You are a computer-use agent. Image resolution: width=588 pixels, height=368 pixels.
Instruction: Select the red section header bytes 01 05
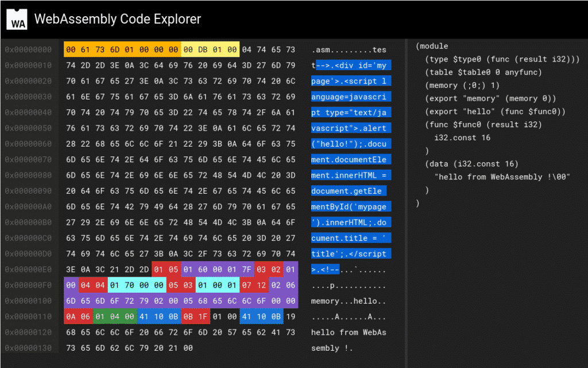click(x=166, y=270)
